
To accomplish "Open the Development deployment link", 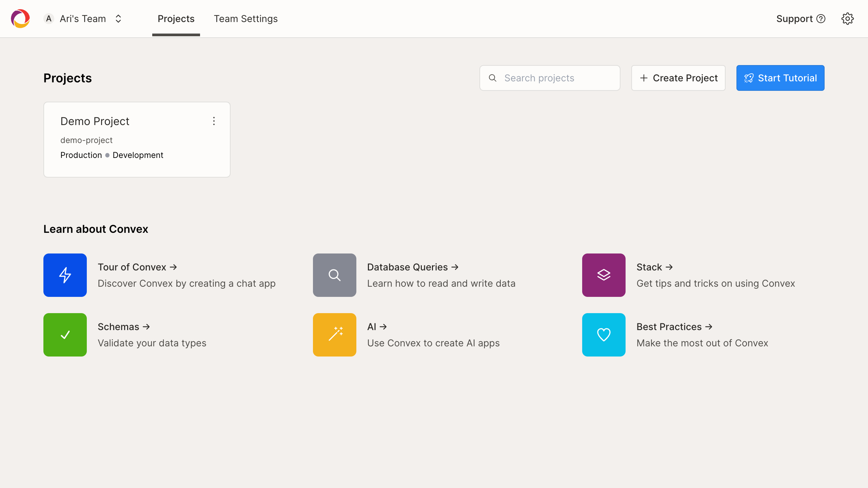I will (138, 155).
